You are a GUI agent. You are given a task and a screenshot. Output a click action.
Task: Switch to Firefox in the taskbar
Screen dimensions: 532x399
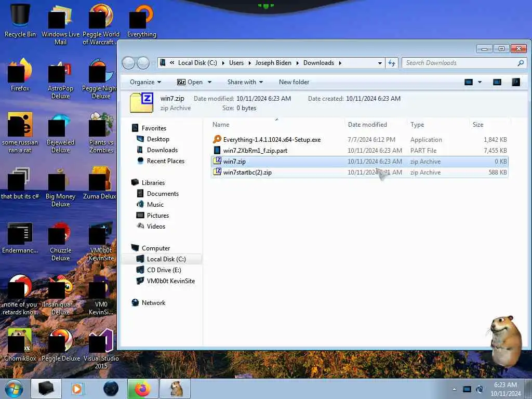[142, 389]
